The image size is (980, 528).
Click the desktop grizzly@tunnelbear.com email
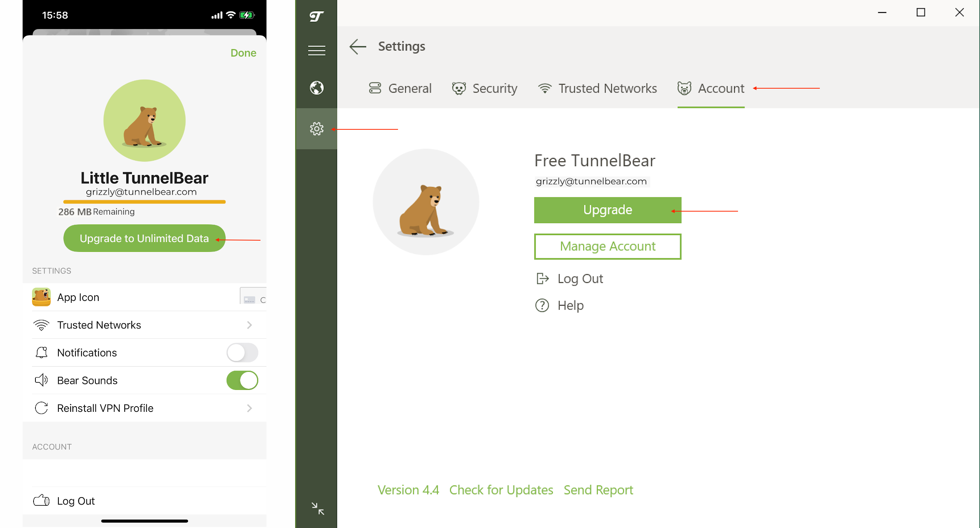point(591,181)
